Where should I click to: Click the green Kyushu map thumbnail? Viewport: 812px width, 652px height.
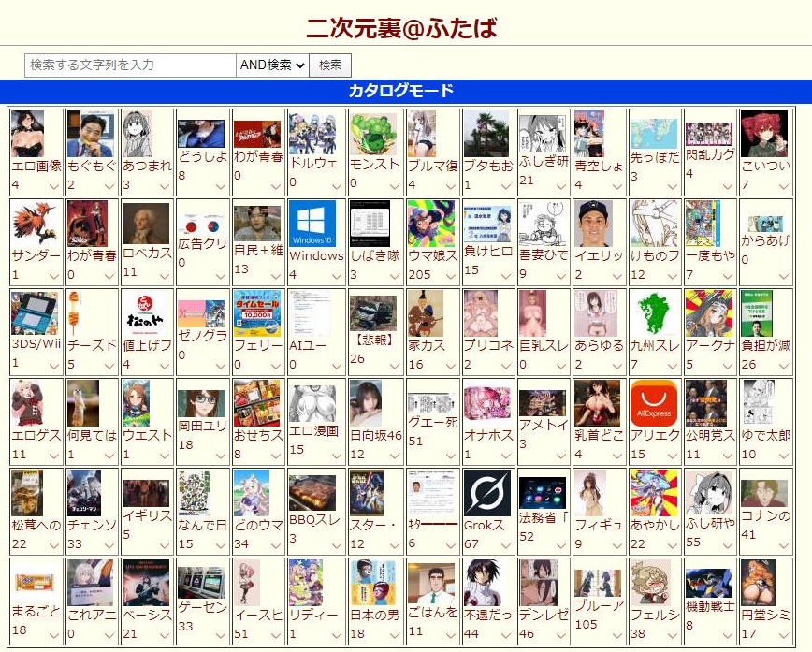653,313
